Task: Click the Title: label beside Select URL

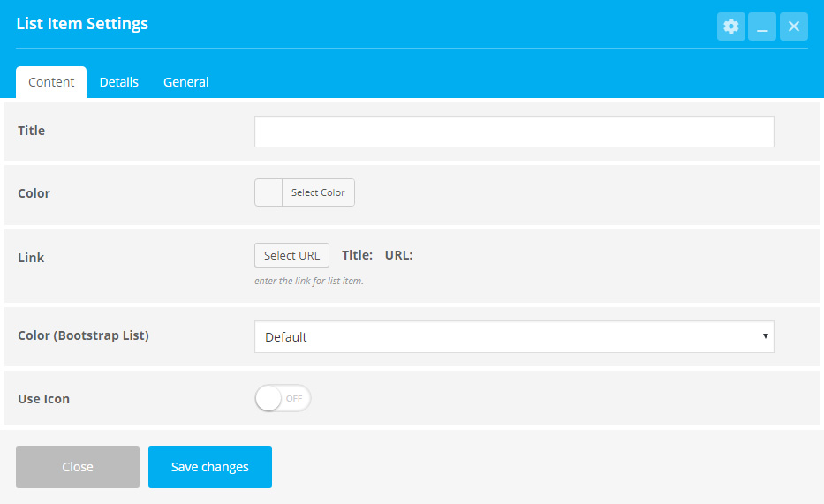Action: click(x=358, y=255)
